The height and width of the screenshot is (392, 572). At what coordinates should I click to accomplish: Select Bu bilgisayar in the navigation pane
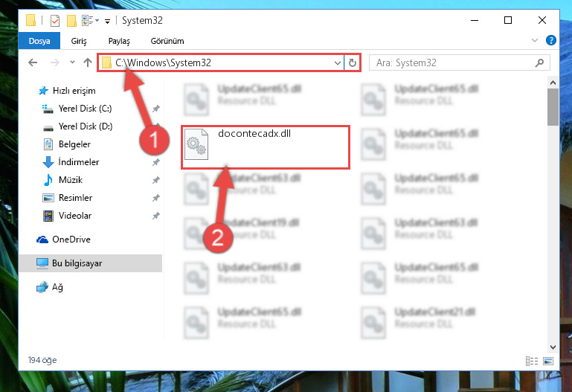90,263
